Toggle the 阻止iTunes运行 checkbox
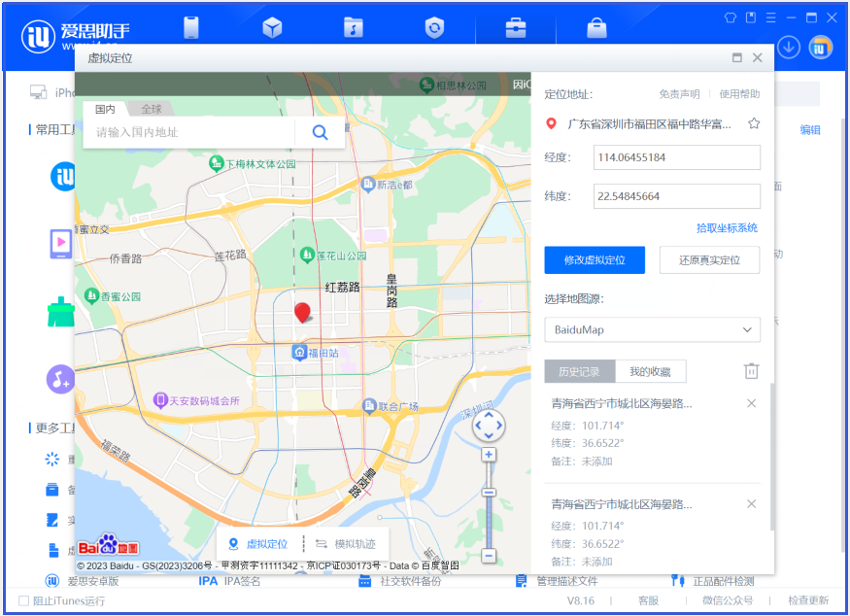The height and width of the screenshot is (616, 850). (24, 600)
